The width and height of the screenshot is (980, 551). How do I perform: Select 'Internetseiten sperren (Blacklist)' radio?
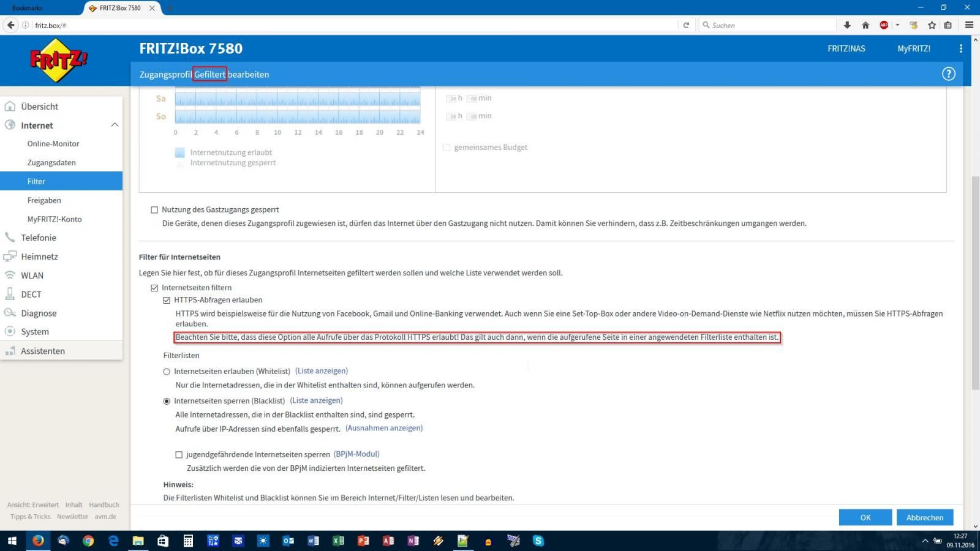pyautogui.click(x=167, y=401)
